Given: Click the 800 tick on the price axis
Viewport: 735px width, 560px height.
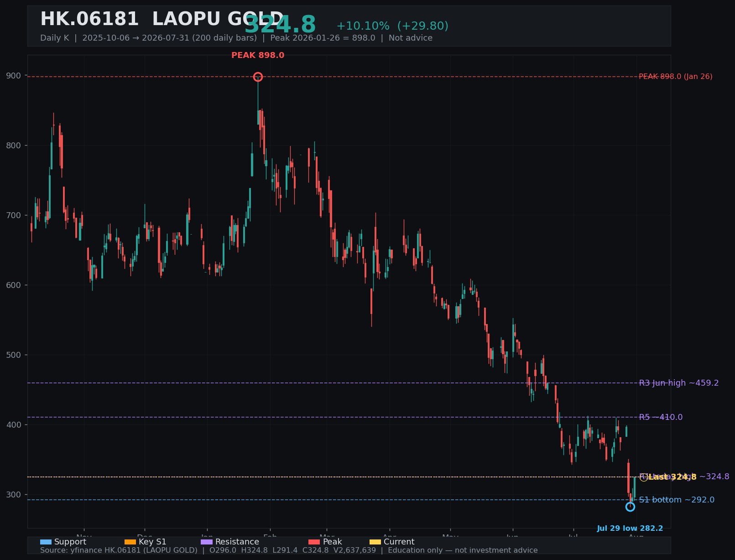Looking at the screenshot, I should pos(15,145).
